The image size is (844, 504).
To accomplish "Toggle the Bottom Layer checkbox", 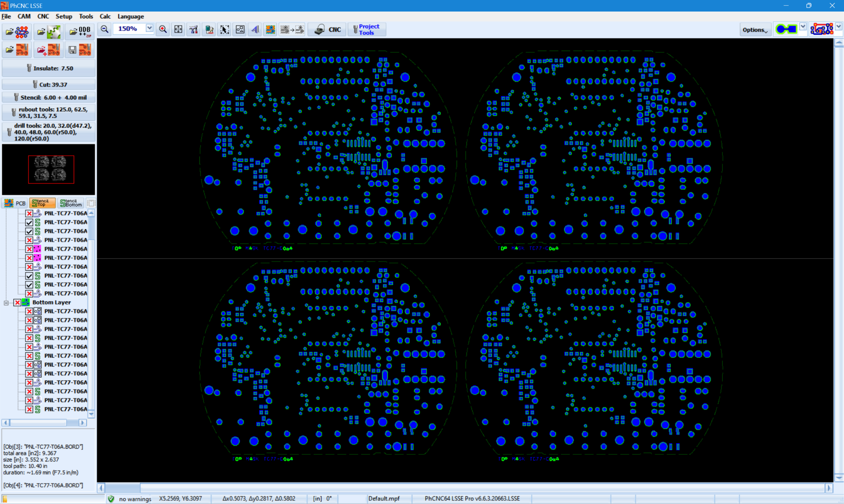I will click(17, 302).
